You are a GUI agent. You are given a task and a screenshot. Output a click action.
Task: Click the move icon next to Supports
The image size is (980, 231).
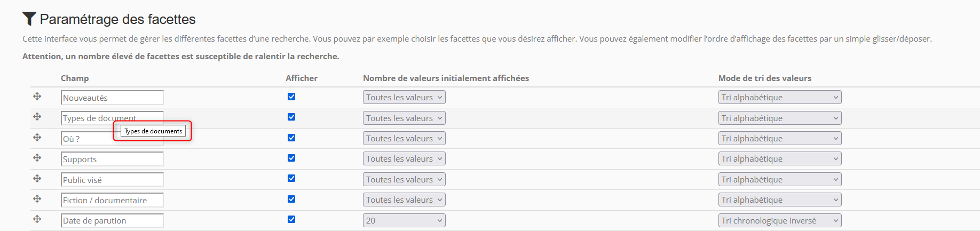37,158
